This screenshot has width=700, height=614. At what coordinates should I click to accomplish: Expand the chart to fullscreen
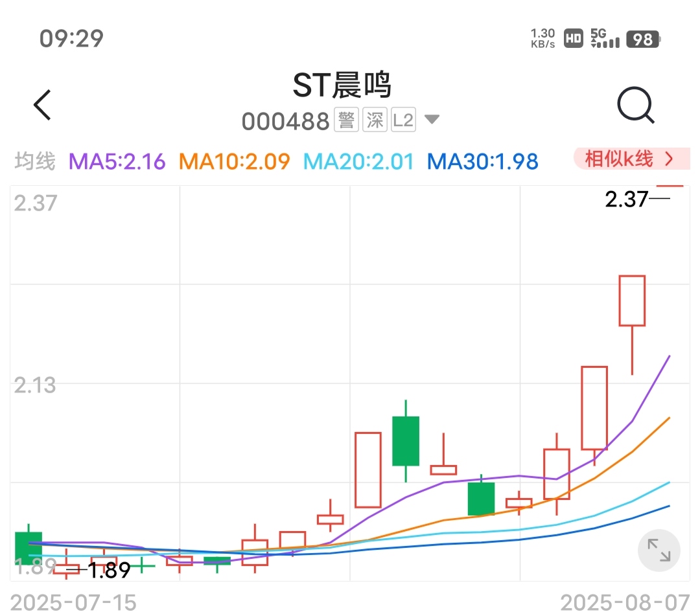(x=659, y=550)
